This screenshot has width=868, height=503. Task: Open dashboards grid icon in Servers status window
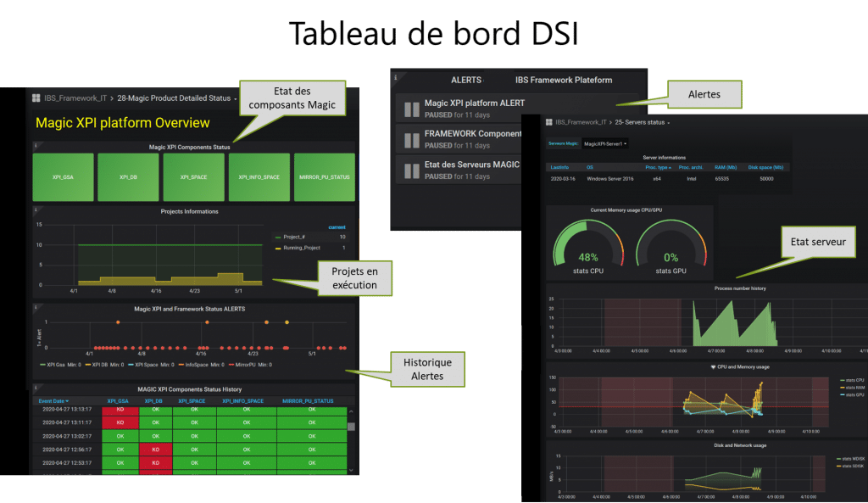[549, 122]
